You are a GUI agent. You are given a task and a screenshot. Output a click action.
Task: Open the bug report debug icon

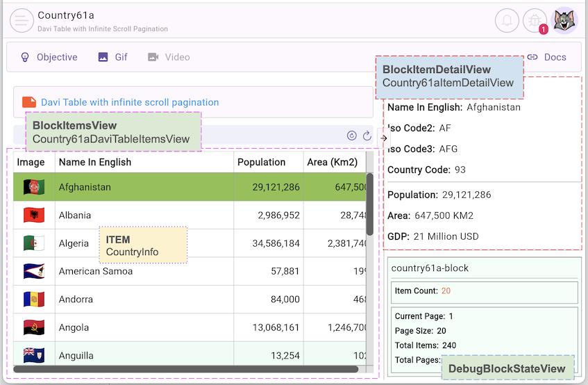point(535,21)
